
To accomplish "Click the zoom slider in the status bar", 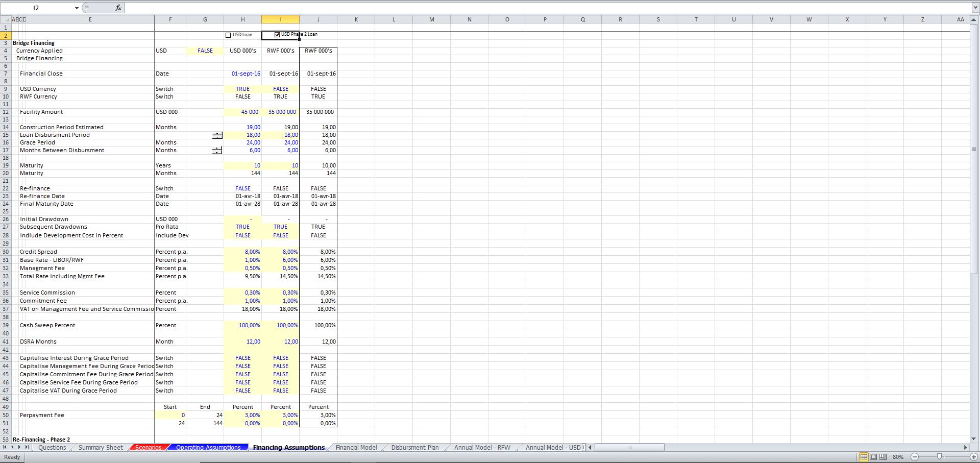I will (939, 457).
